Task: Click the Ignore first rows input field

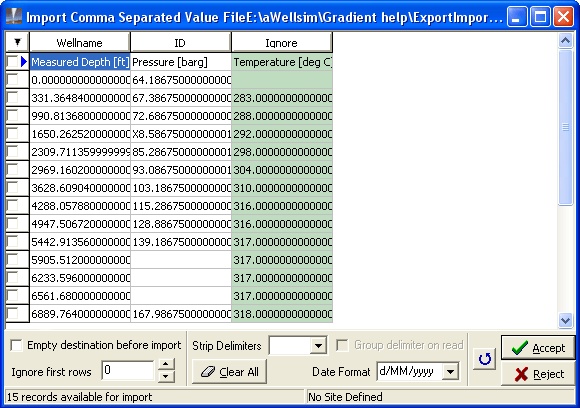Action: (128, 370)
